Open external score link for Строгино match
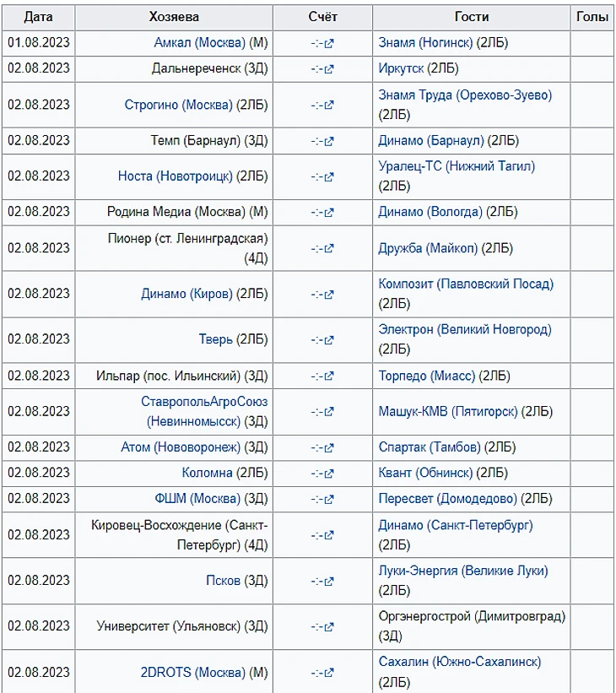 322,106
